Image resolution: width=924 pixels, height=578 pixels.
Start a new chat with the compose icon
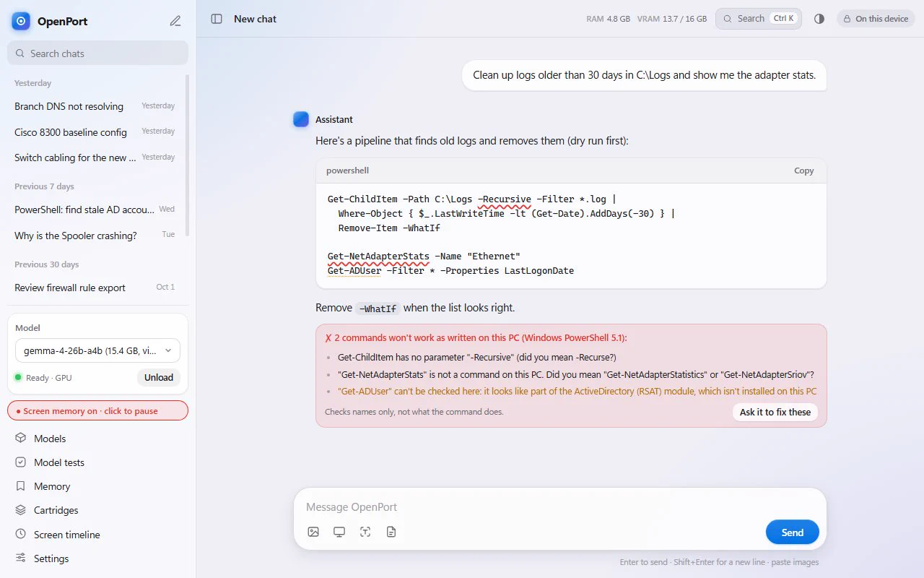pos(175,21)
